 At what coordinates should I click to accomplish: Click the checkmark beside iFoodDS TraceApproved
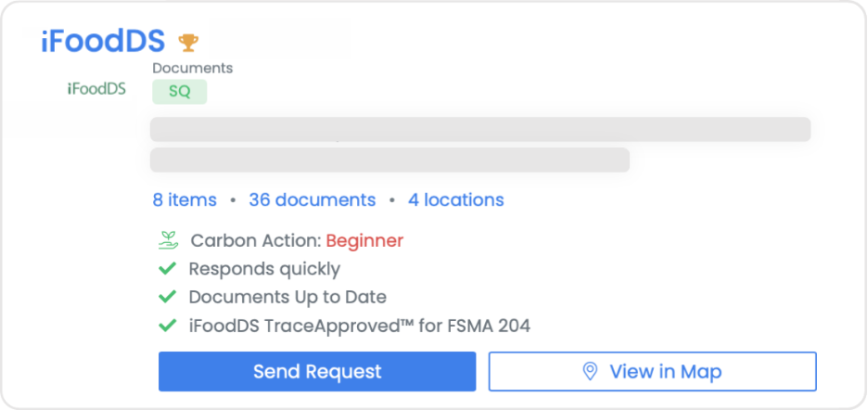167,326
